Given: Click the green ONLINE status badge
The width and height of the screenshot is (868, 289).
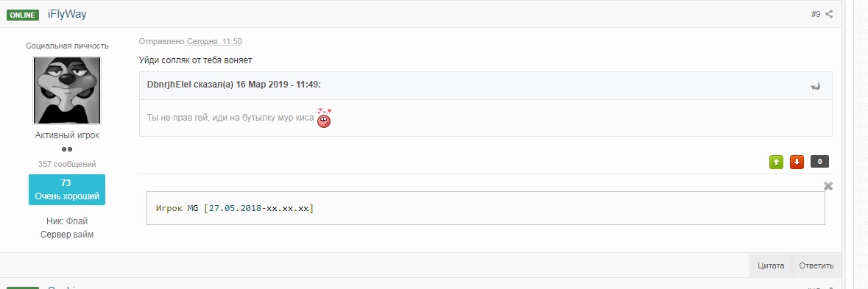Looking at the screenshot, I should [23, 15].
